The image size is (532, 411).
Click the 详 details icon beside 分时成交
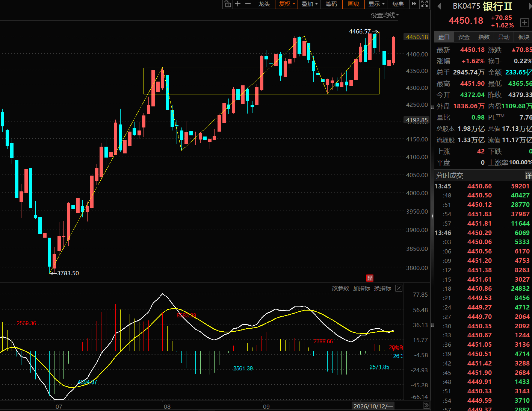[528, 176]
